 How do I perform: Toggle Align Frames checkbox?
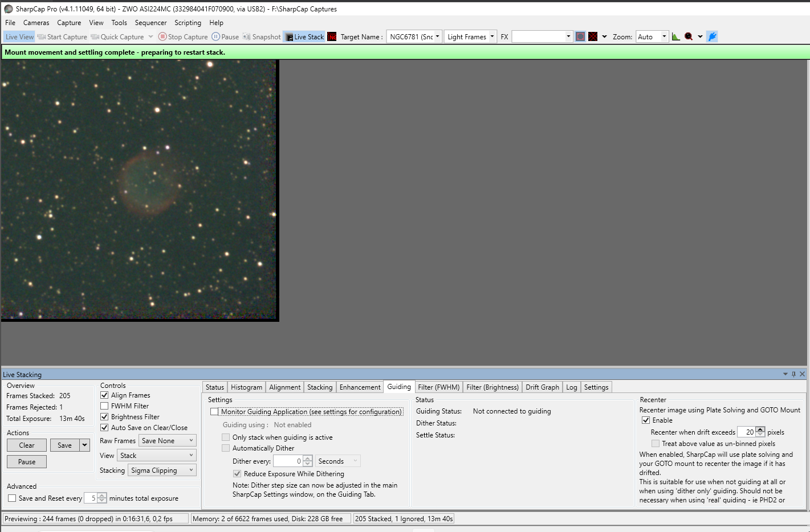[x=104, y=395]
